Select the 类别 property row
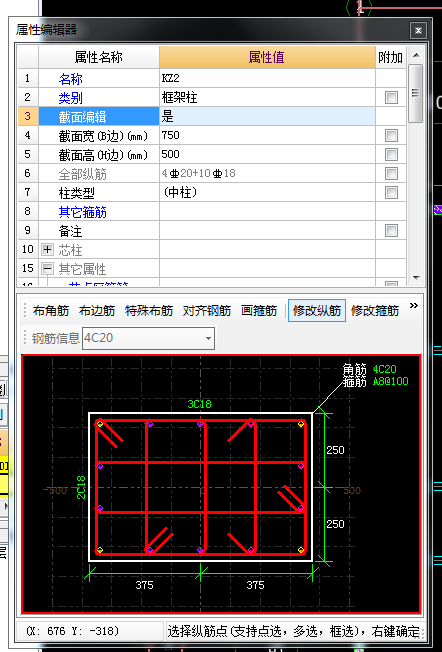This screenshot has width=442, height=652. [99, 98]
